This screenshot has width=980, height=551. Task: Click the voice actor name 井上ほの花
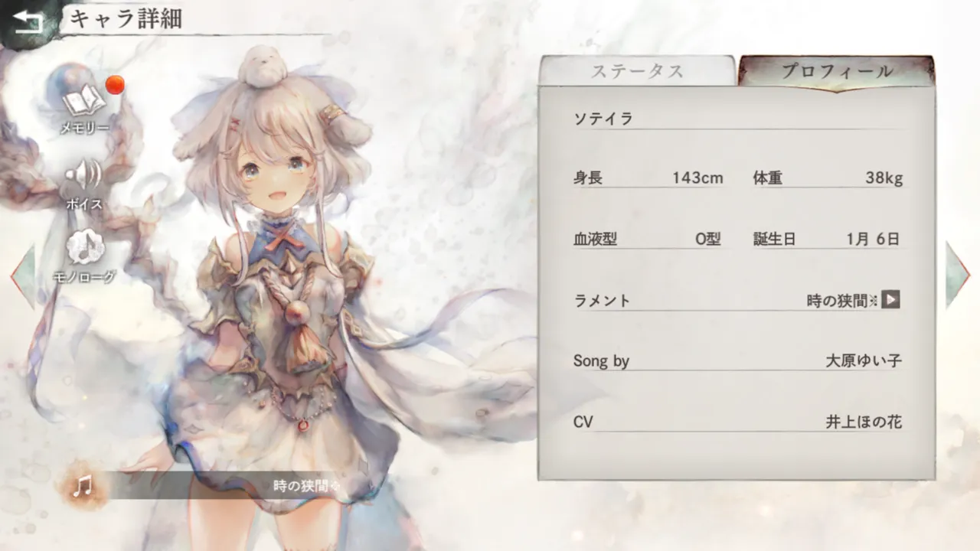(x=864, y=422)
